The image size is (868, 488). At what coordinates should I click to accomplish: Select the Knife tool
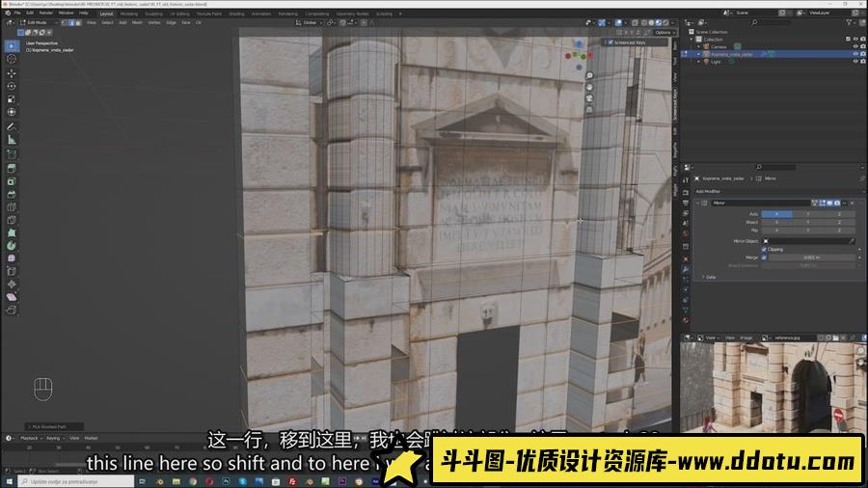(11, 220)
